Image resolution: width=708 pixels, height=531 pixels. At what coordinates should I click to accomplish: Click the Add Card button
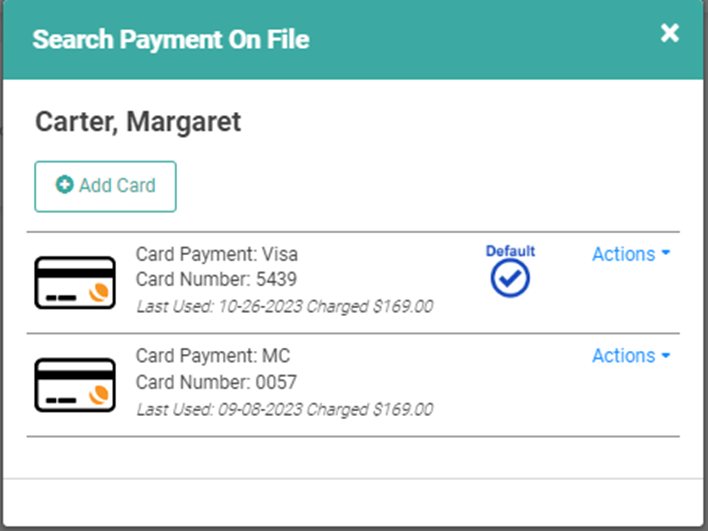coord(105,186)
